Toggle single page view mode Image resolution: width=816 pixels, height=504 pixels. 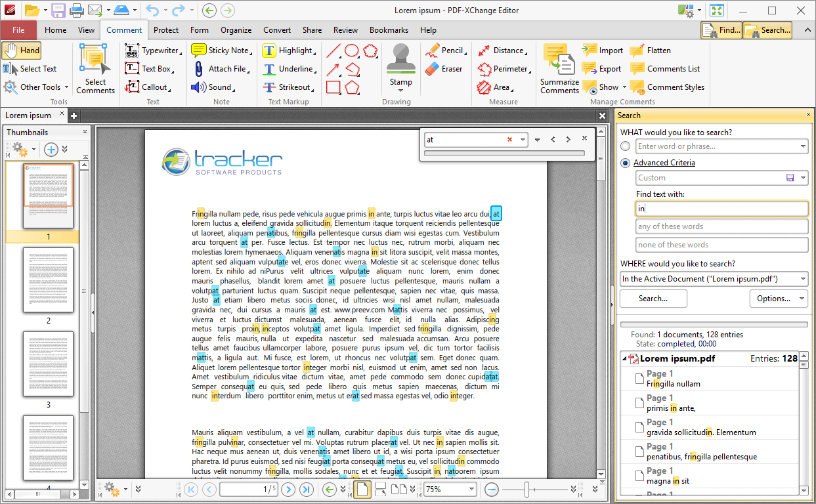(362, 489)
